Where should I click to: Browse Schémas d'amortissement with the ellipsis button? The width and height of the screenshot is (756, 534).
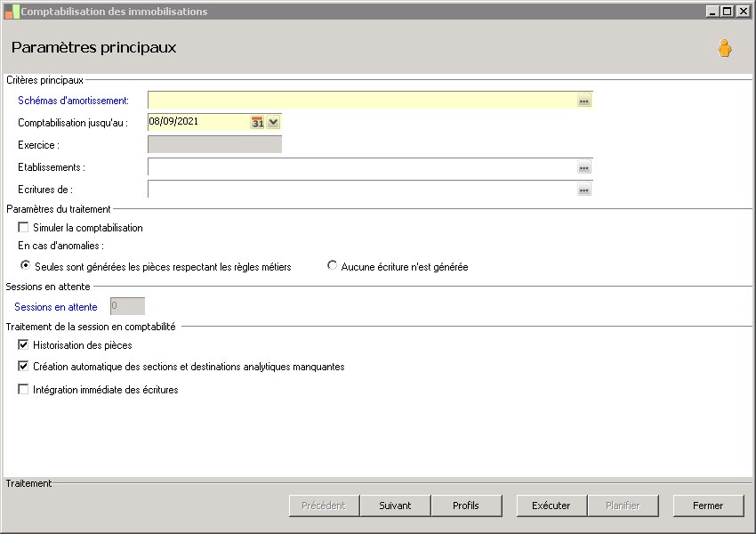[583, 101]
